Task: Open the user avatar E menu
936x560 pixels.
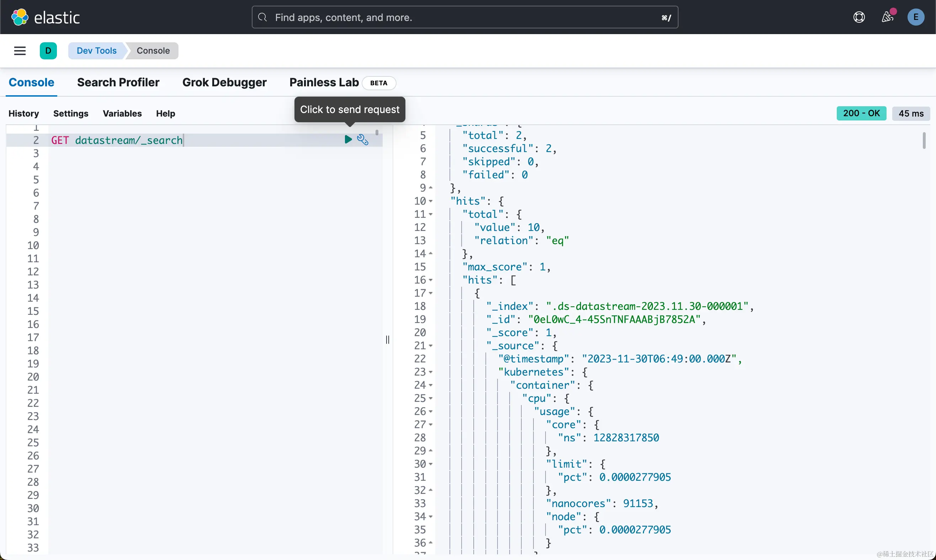Action: (x=916, y=17)
